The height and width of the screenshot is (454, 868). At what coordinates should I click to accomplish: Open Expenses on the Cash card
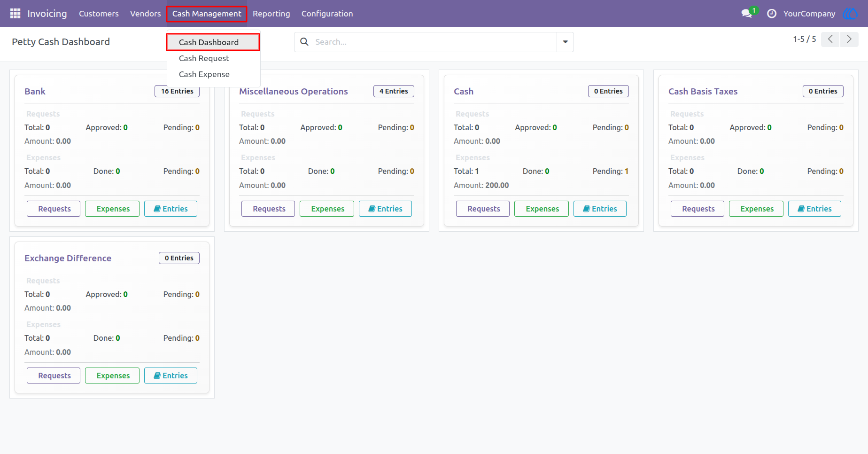(542, 209)
